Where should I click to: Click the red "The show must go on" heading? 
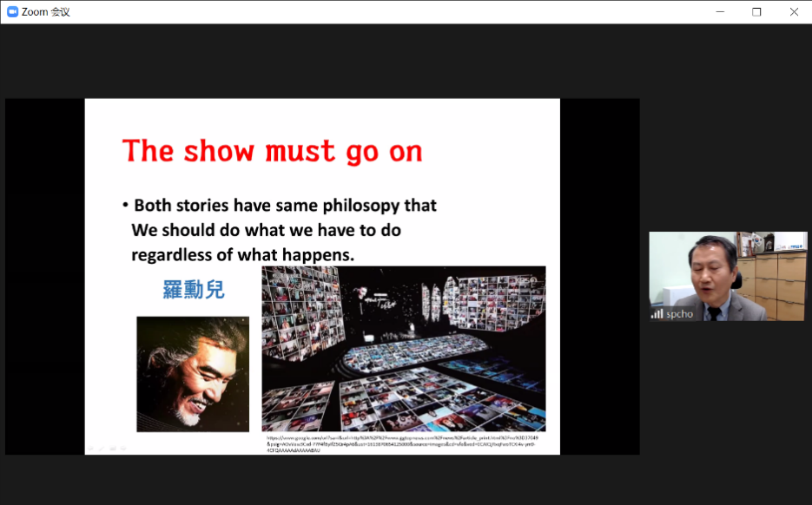pos(272,151)
